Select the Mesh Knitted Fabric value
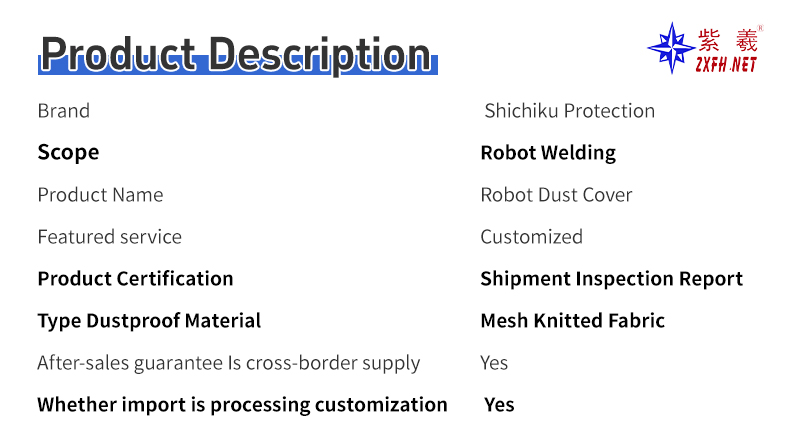790x447 pixels. click(572, 321)
